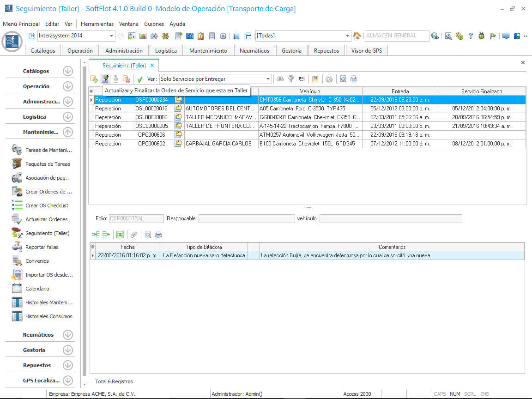Click the paperclip attachment icon
532x399 pixels.
[133, 235]
